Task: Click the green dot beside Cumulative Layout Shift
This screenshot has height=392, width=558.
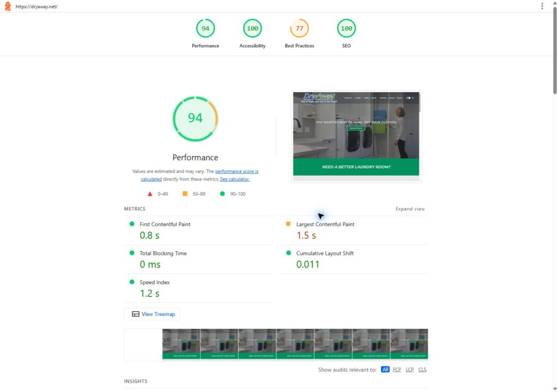Action: (289, 253)
